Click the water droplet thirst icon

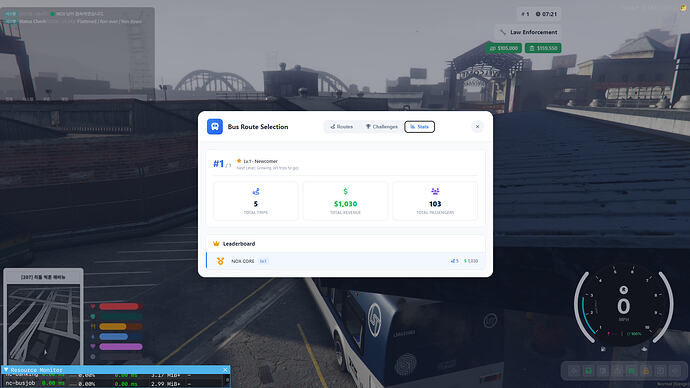pyautogui.click(x=93, y=337)
